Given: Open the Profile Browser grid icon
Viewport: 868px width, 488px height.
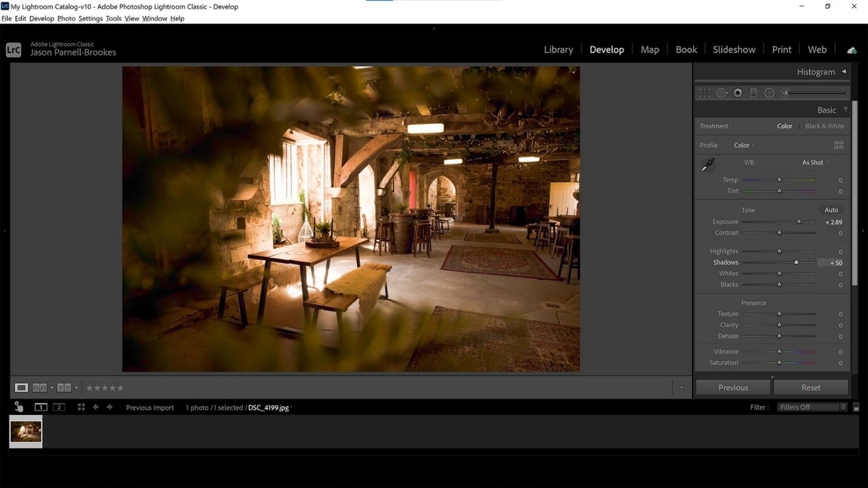Looking at the screenshot, I should (x=838, y=145).
